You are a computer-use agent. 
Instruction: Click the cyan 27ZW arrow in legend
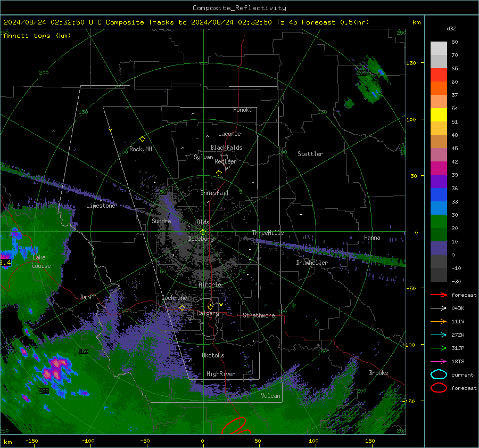pyautogui.click(x=439, y=335)
